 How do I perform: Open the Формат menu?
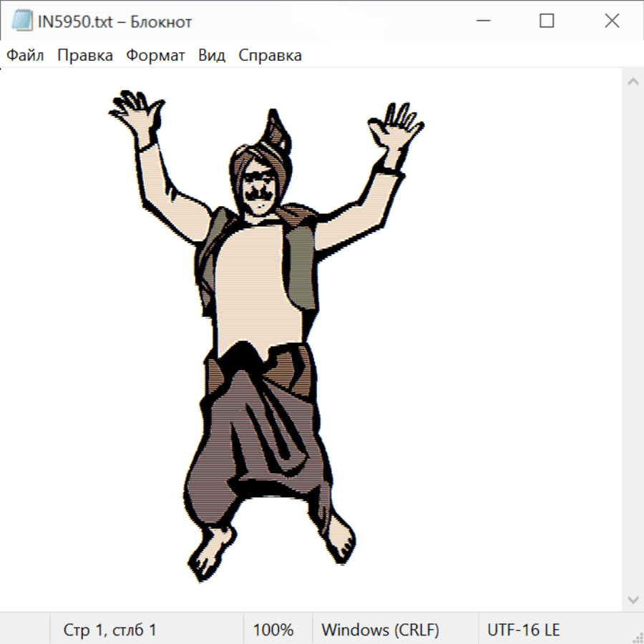[x=155, y=56]
